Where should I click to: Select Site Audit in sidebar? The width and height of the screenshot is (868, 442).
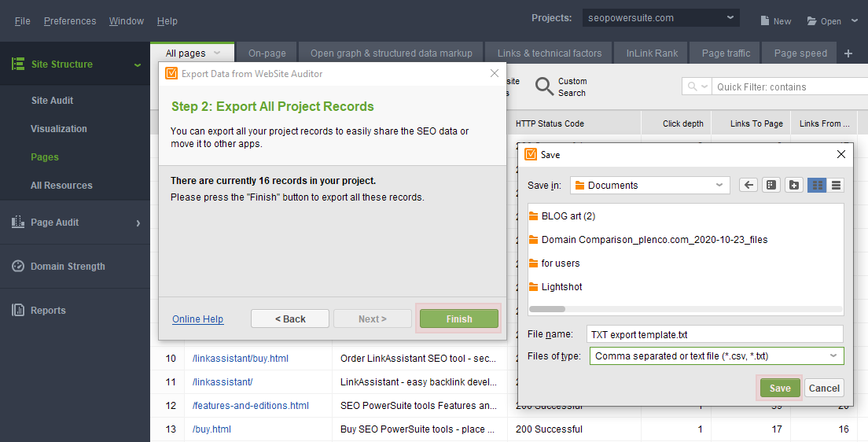pyautogui.click(x=52, y=100)
